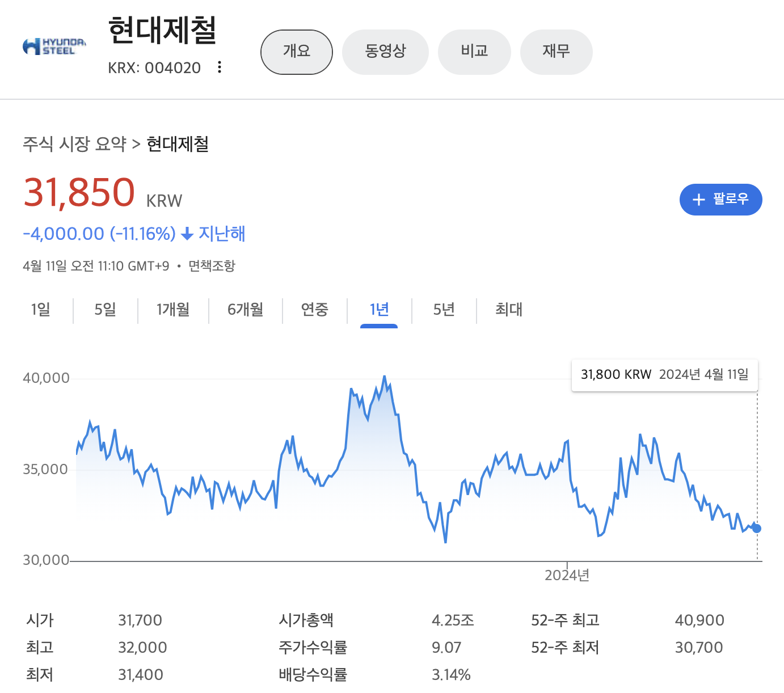784x693 pixels.
Task: Switch chart range to 연중
Action: [315, 310]
